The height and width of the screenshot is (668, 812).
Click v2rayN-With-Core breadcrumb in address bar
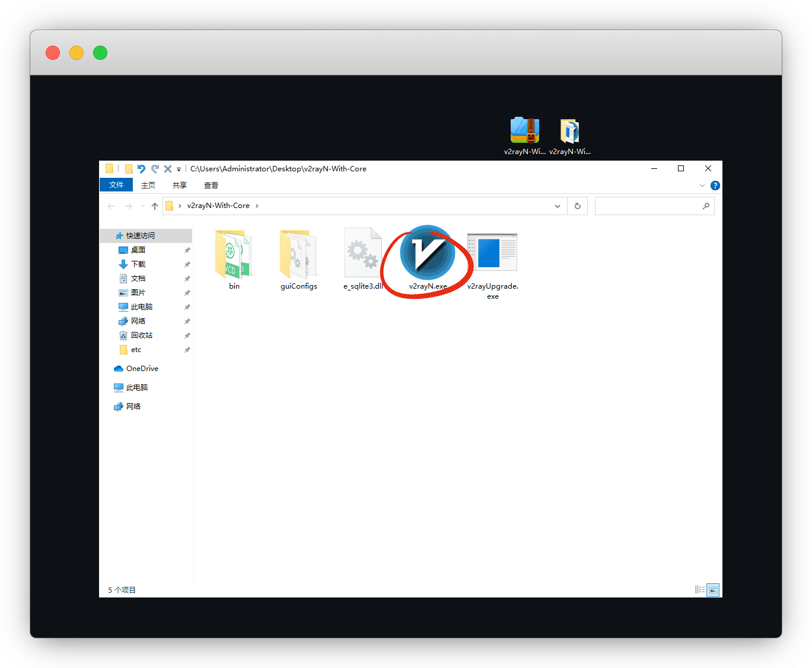point(218,206)
